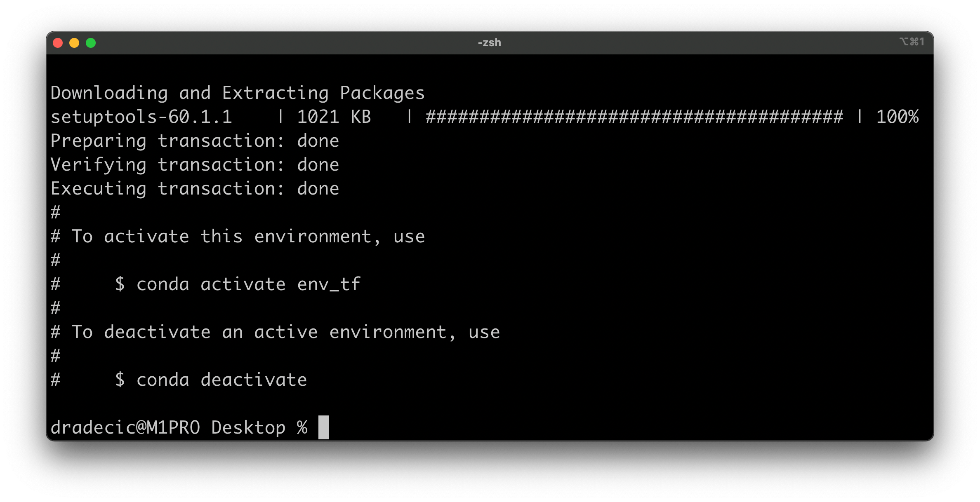980x502 pixels.
Task: Close the zsh terminal window
Action: point(58,43)
